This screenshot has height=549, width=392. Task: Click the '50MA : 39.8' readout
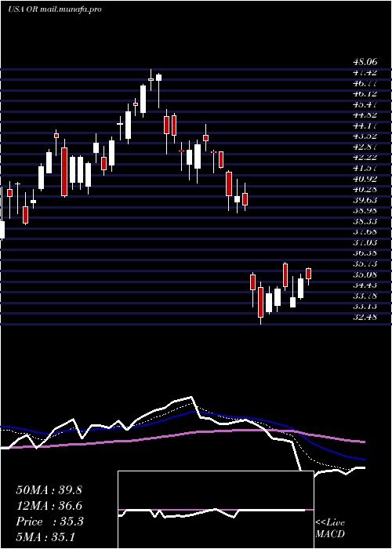[49, 490]
